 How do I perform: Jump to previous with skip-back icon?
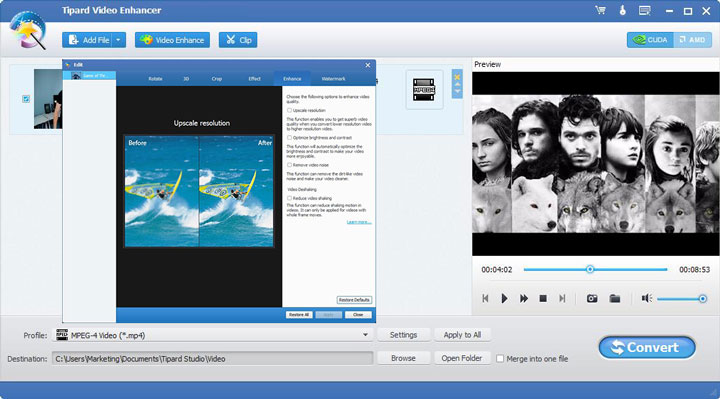coord(485,298)
